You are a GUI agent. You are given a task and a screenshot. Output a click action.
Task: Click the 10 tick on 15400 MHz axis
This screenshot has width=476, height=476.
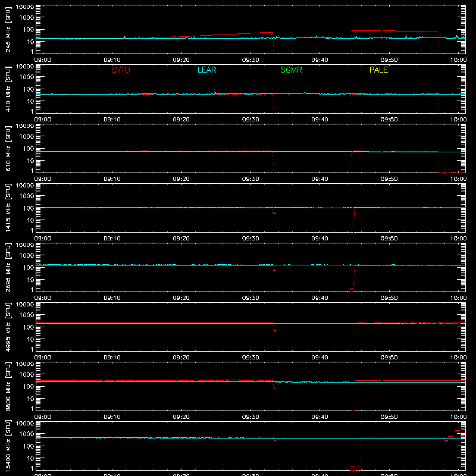point(30,458)
